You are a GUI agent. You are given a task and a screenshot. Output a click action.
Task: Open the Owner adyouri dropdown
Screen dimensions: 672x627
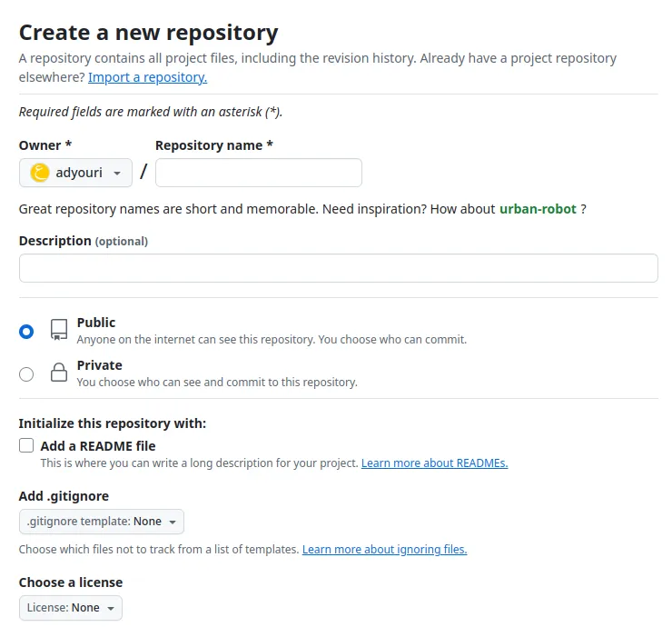(75, 173)
